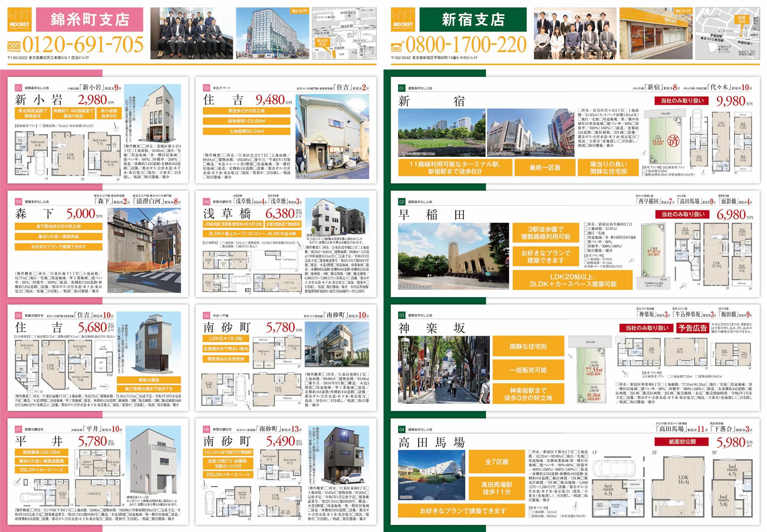Click the ADCAST logo beside 新宿支店
767x532 pixels.
403,20
